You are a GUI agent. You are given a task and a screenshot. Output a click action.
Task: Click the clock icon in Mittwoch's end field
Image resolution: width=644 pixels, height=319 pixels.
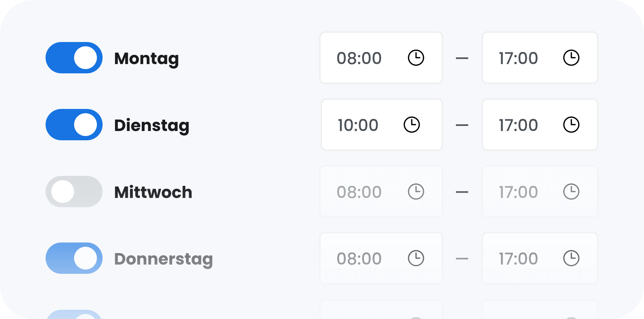tap(571, 192)
